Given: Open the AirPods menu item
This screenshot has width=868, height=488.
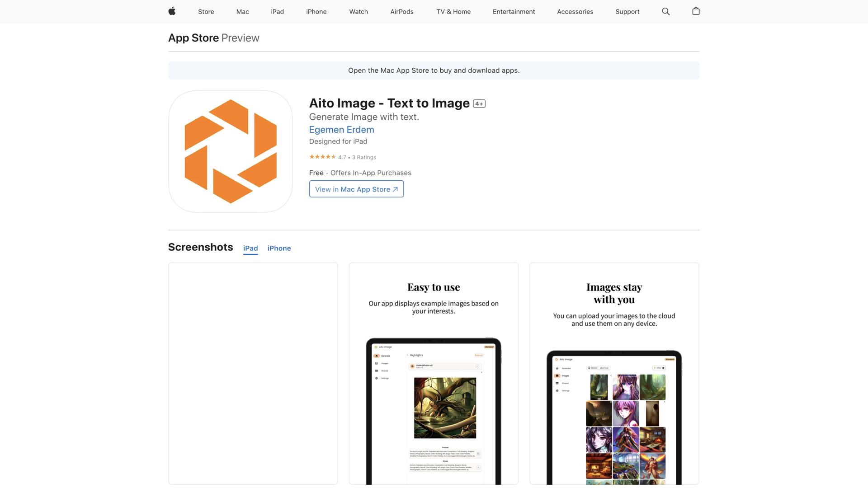Looking at the screenshot, I should click(x=401, y=11).
